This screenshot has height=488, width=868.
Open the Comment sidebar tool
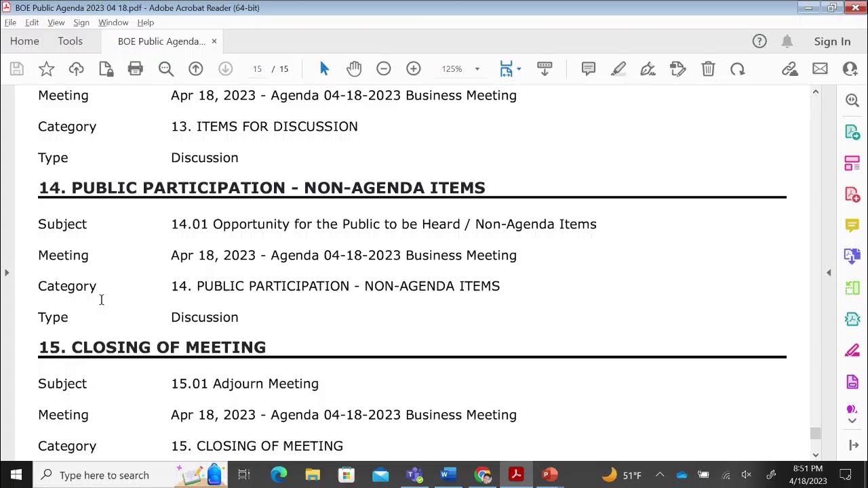[852, 225]
